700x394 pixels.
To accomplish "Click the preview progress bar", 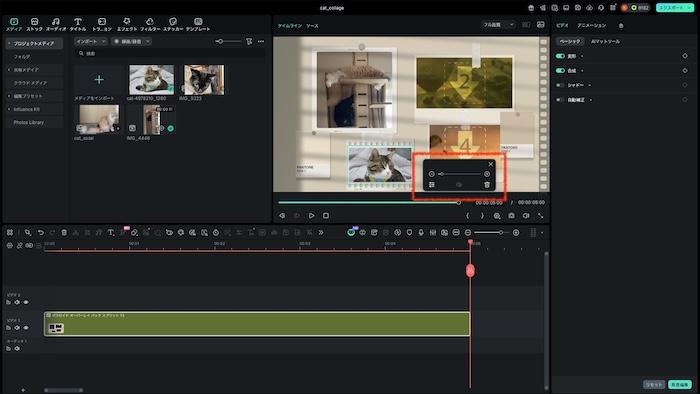I will pyautogui.click(x=368, y=203).
